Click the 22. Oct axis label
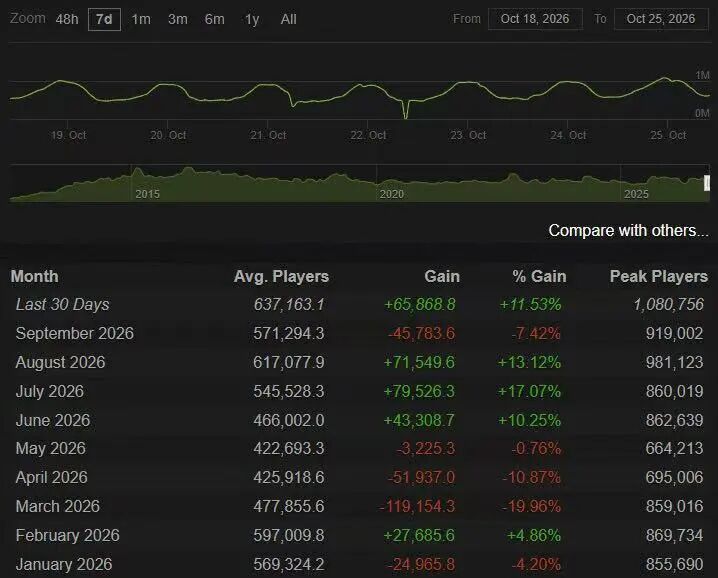Viewport: 718px width, 578px height. click(368, 135)
